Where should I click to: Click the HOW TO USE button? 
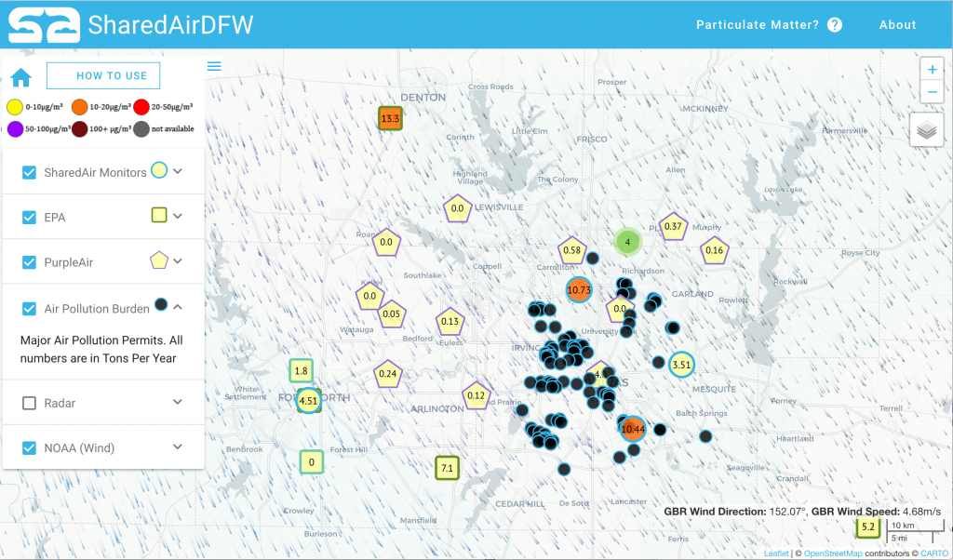coord(103,75)
